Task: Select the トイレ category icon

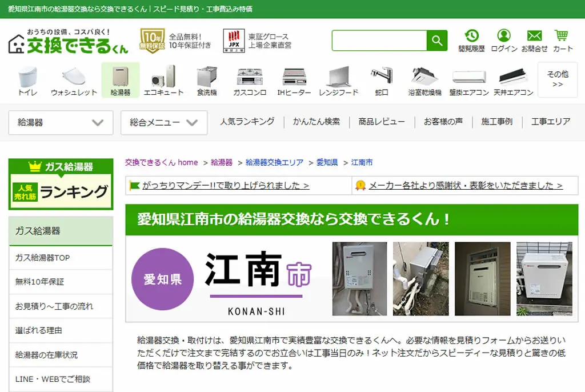Action: coord(27,81)
